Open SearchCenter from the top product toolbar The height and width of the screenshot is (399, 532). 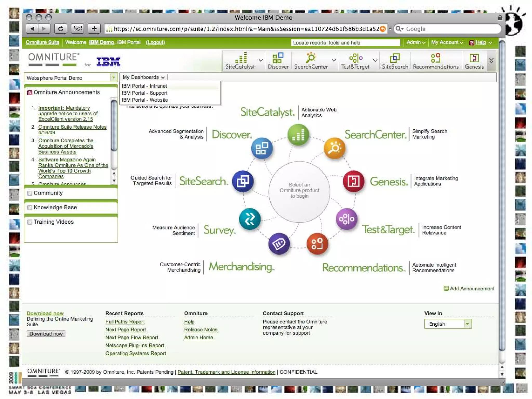pyautogui.click(x=311, y=61)
